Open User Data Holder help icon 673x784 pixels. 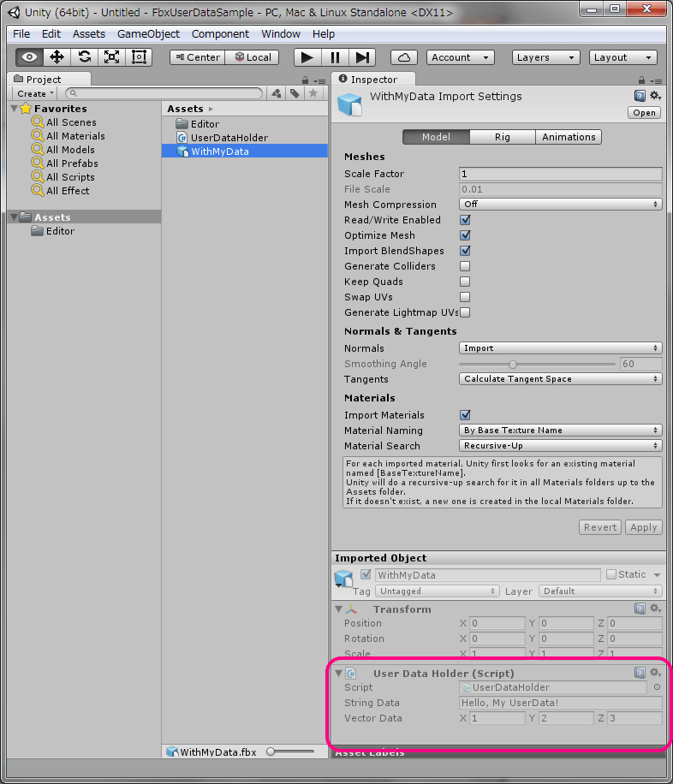640,673
